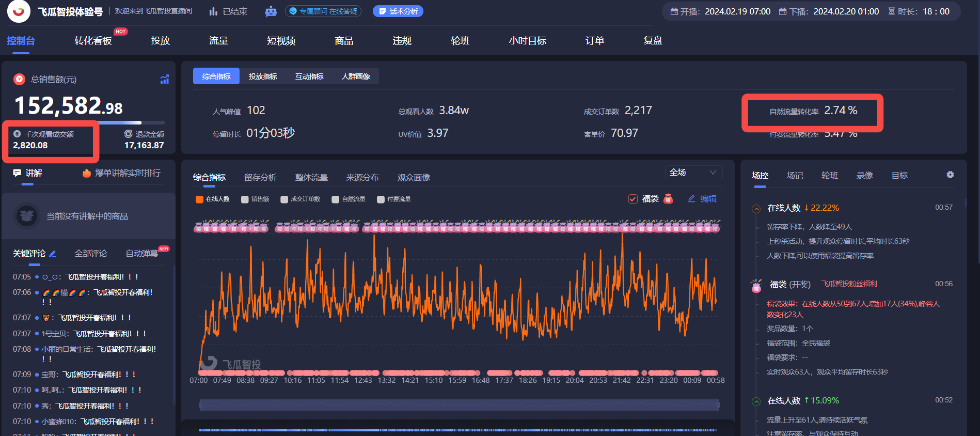
Task: Click comment '1号宝贝: 飞瓜智投开春福利!!!'
Action: 94,334
